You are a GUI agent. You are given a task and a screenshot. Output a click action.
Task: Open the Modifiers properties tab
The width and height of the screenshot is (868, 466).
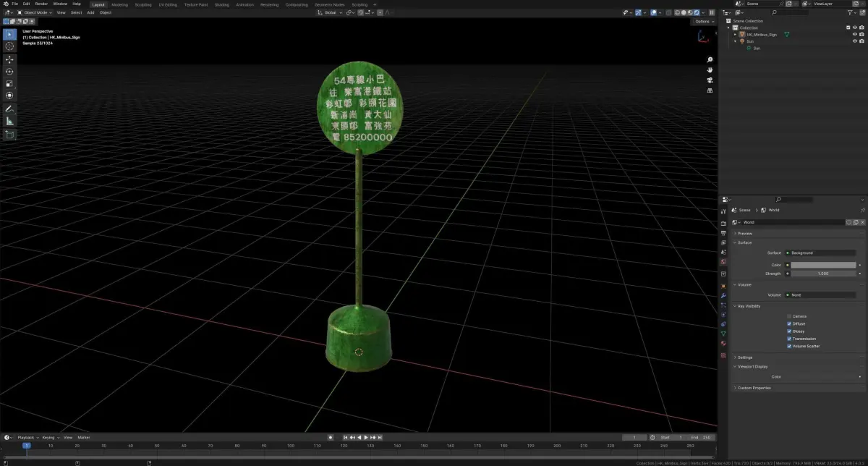coord(723,295)
